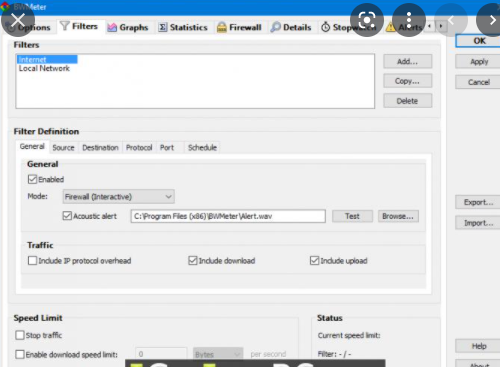Select the Local Network filter
The height and width of the screenshot is (367, 500).
pos(44,68)
